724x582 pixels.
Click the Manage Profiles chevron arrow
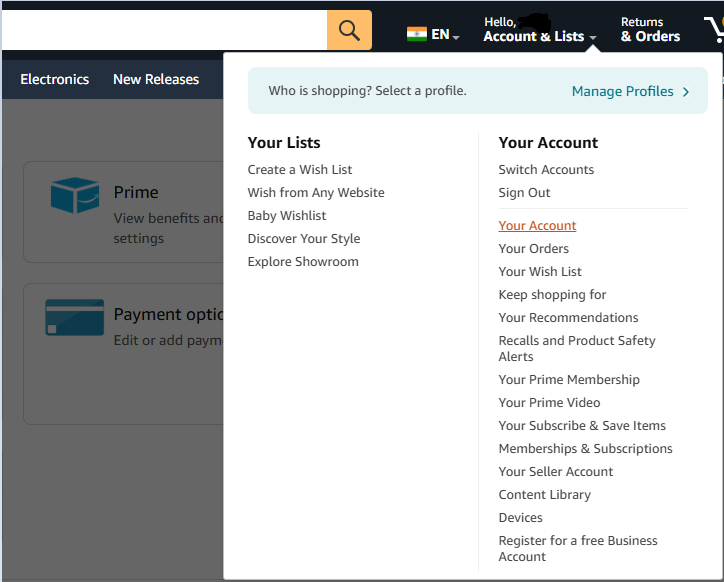[686, 92]
